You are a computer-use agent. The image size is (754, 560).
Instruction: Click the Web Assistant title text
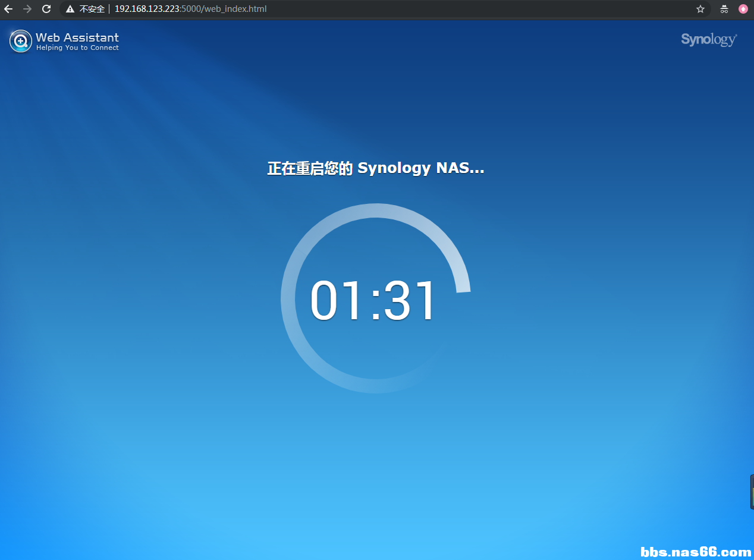pos(77,37)
